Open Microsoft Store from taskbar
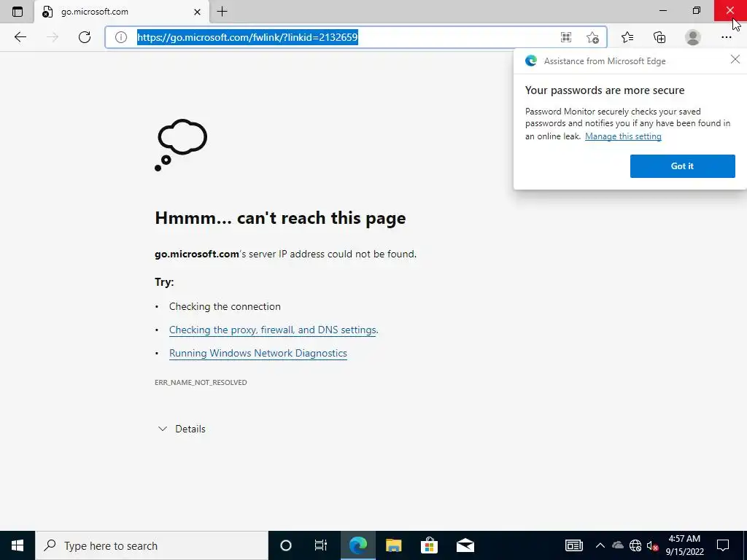Screen dimensions: 747x560 click(x=429, y=545)
